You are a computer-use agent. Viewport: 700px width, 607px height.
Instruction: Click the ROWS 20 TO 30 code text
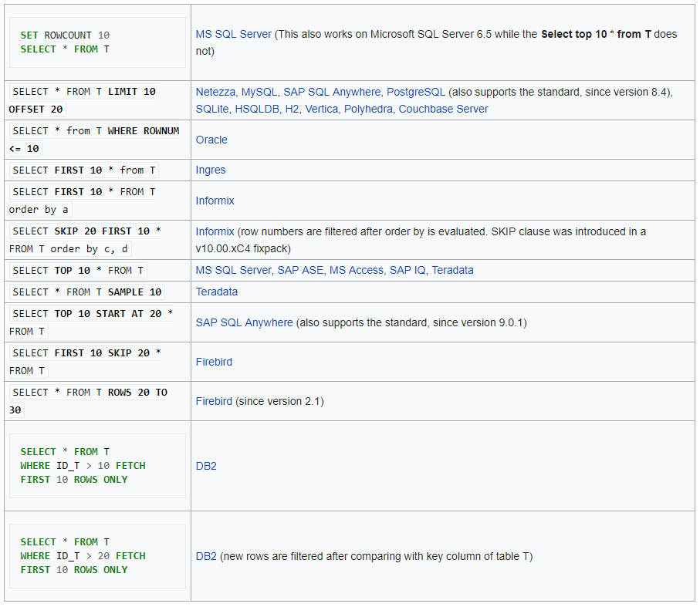coord(89,401)
